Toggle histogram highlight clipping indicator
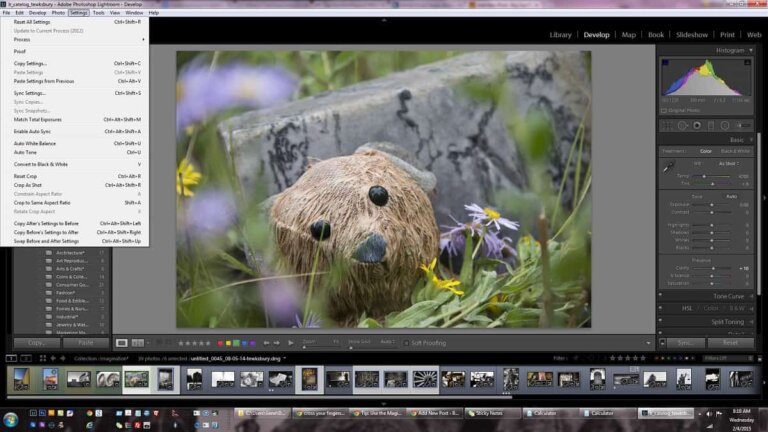The image size is (768, 432). pos(747,62)
